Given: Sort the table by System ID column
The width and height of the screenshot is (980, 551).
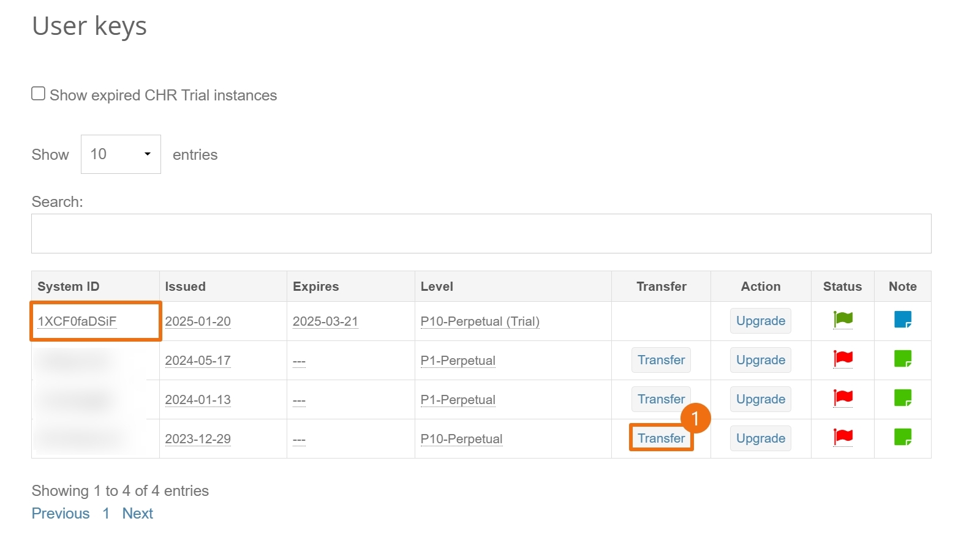Looking at the screenshot, I should pos(68,287).
